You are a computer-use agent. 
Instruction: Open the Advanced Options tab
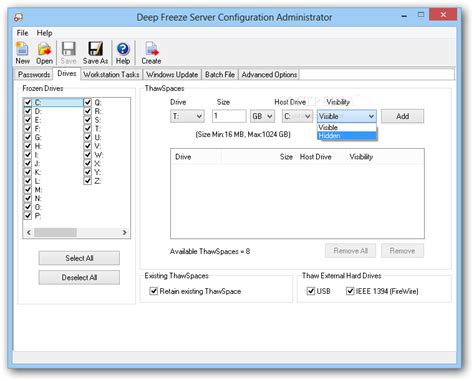click(269, 74)
